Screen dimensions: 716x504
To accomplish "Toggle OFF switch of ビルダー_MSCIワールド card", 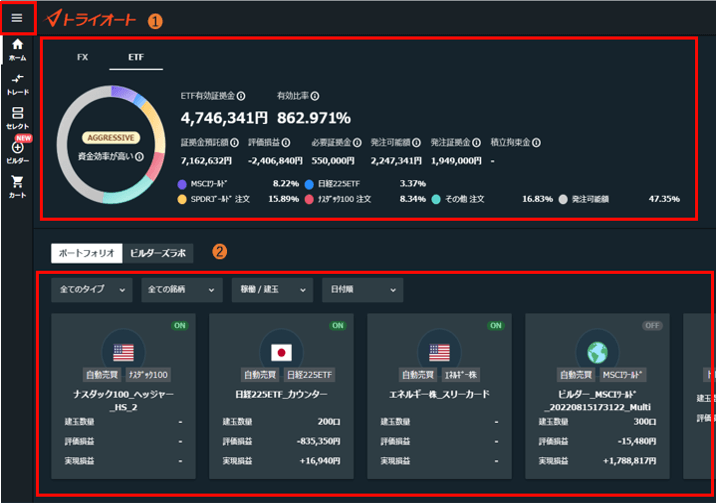I will [652, 326].
